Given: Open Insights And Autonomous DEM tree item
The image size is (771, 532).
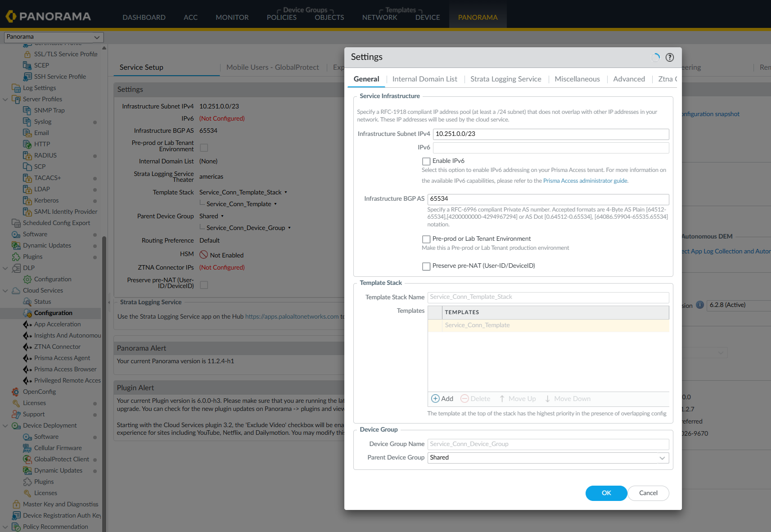Looking at the screenshot, I should (x=68, y=335).
